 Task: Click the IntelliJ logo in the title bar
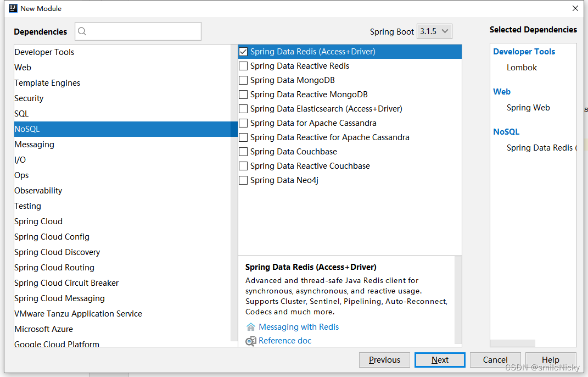point(13,8)
